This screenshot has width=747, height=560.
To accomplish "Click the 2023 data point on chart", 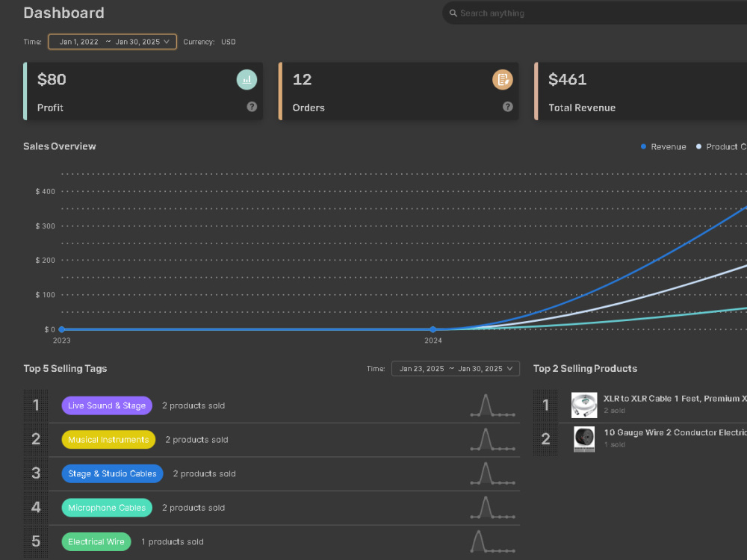I will [61, 329].
